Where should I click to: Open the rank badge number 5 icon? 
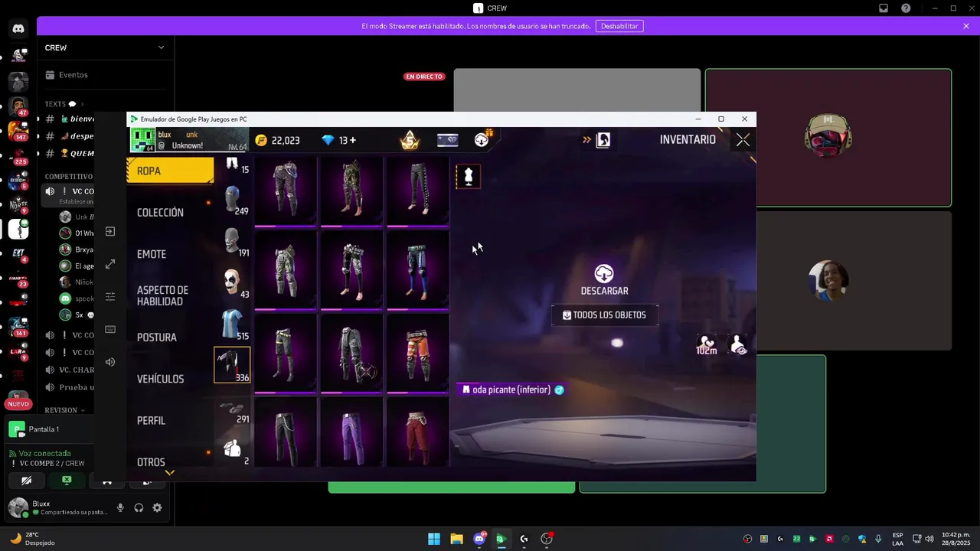(x=410, y=140)
